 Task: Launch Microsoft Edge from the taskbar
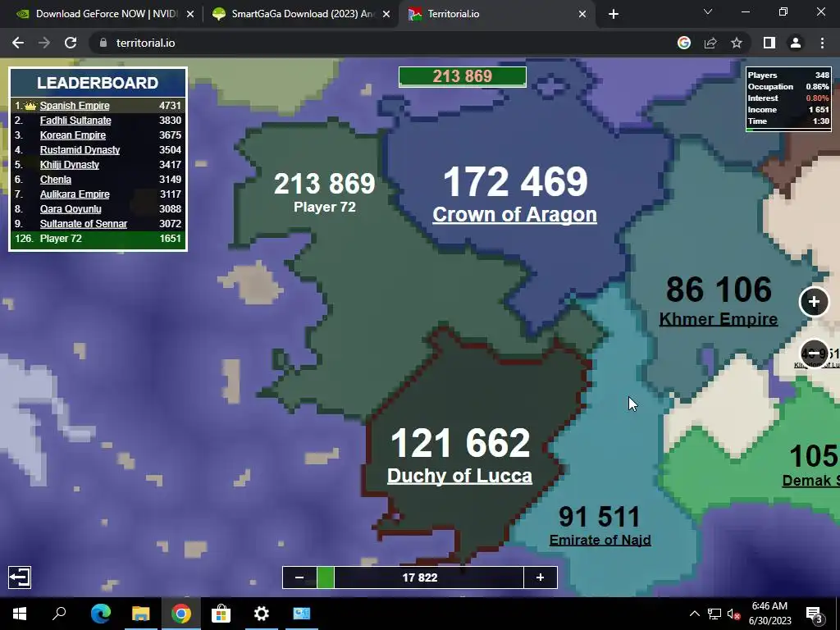(x=101, y=614)
